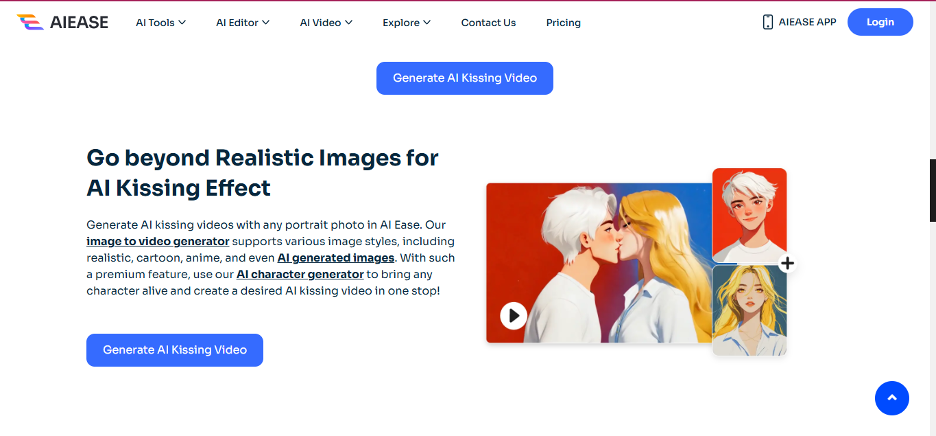Select the blonde girl portrait thumbnail
Screen dimensions: 936x436
[749, 310]
